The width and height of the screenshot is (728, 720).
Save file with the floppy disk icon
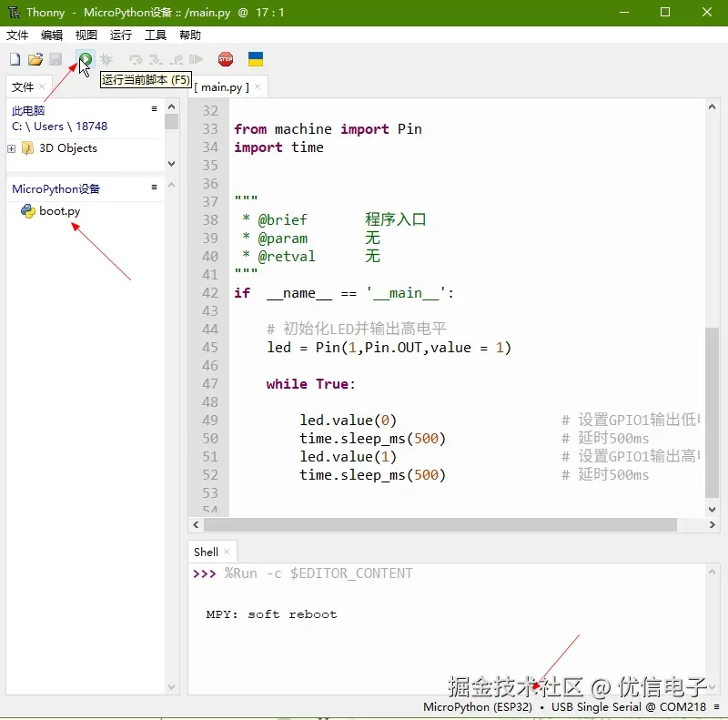[x=56, y=59]
